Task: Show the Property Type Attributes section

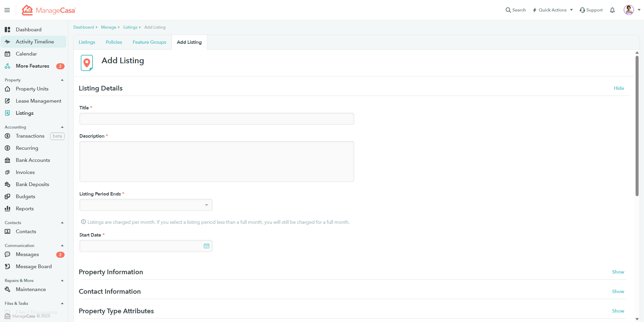Action: 618,311
